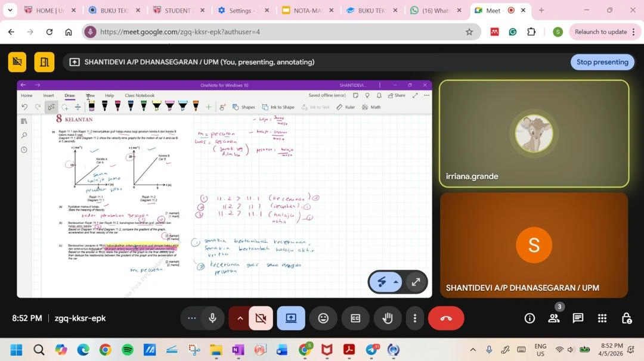This screenshot has width=644, height=361.
Task: Open the feed sticky note icon
Action: coord(355,95)
